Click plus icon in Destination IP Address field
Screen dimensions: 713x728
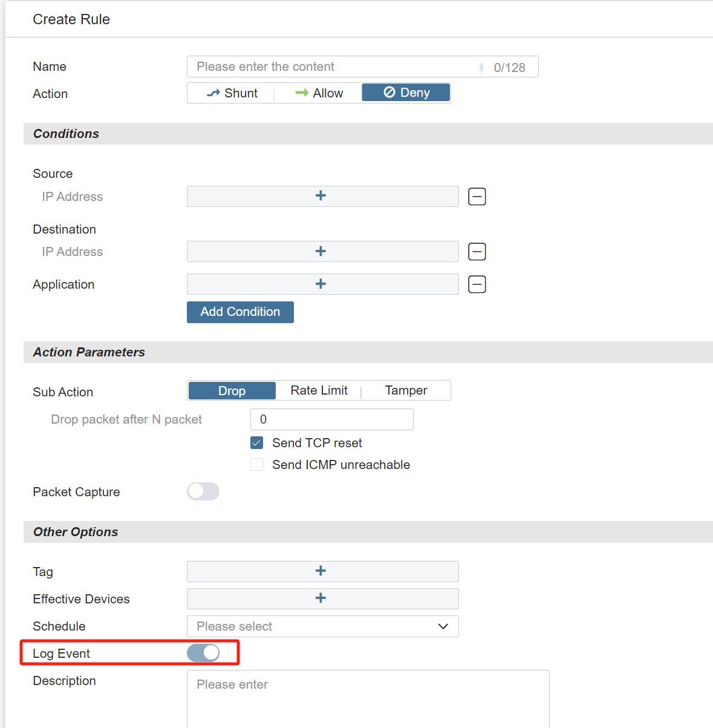pos(321,251)
